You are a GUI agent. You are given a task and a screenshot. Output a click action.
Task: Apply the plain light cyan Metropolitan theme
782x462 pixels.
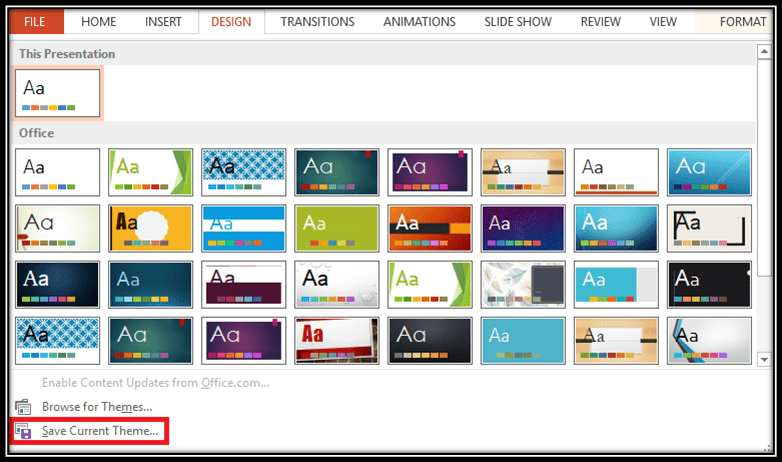[523, 341]
